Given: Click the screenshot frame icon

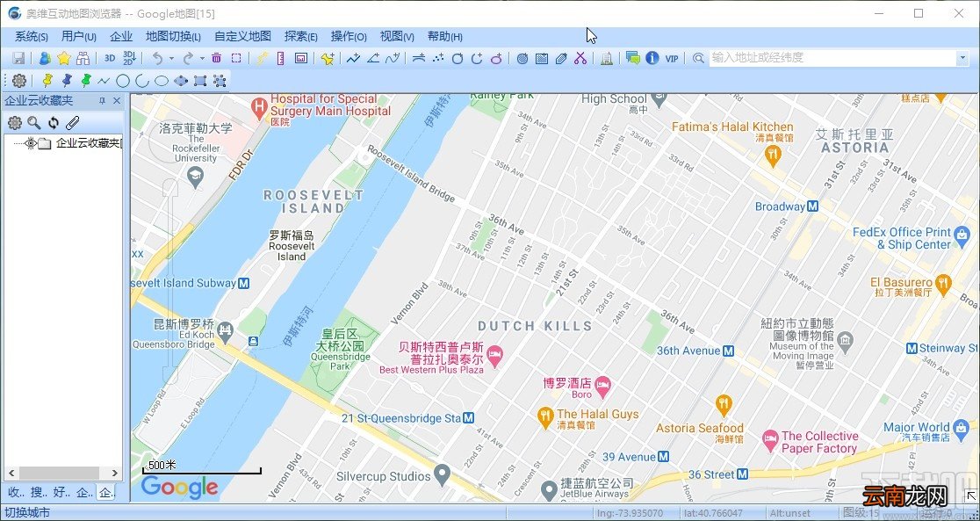Looking at the screenshot, I should (300, 58).
